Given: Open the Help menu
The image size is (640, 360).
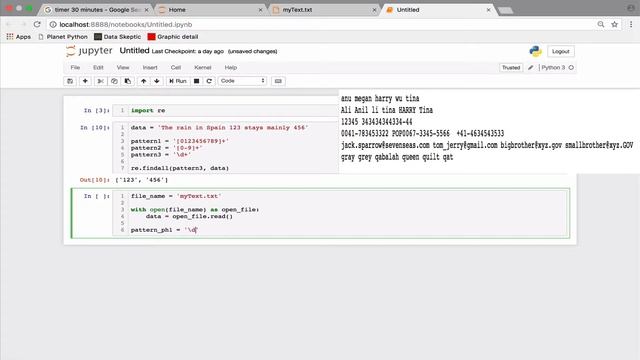Looking at the screenshot, I should pos(231,67).
